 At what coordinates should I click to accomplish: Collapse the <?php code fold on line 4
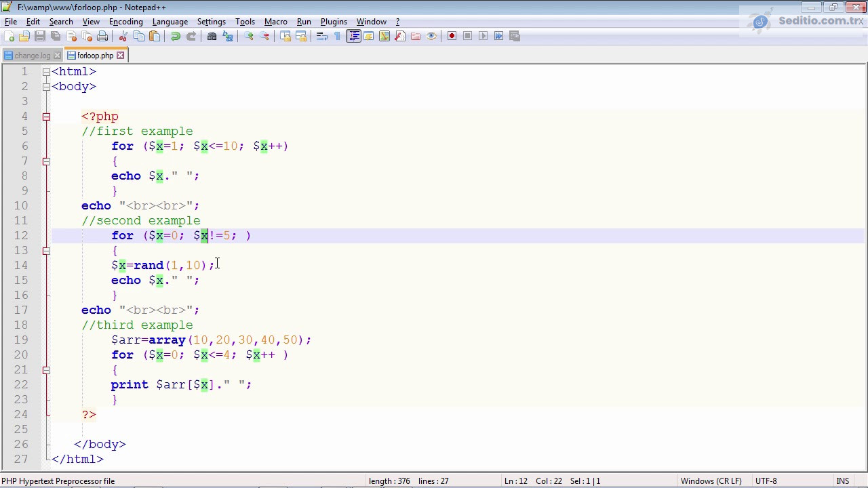tap(45, 116)
